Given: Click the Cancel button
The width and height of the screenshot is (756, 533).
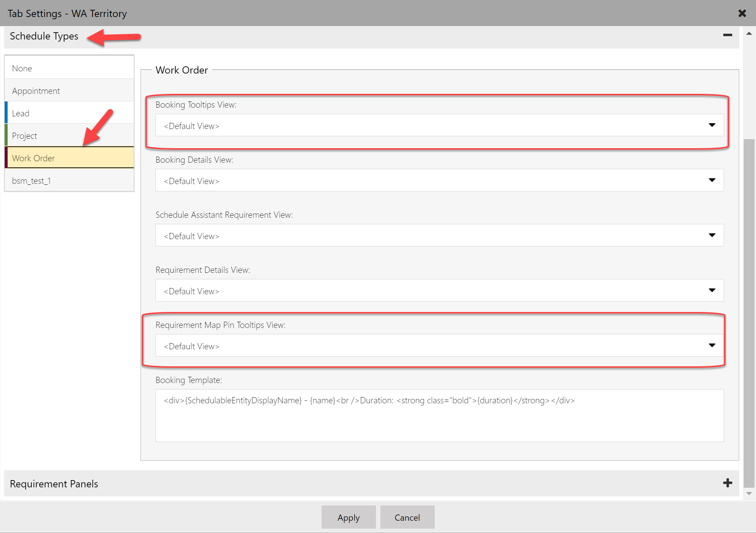Looking at the screenshot, I should (407, 517).
